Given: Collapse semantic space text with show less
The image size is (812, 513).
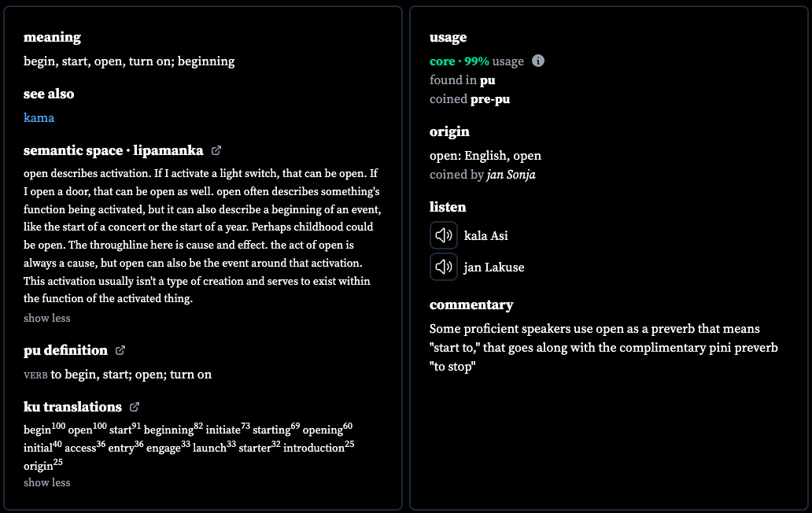Looking at the screenshot, I should point(46,318).
